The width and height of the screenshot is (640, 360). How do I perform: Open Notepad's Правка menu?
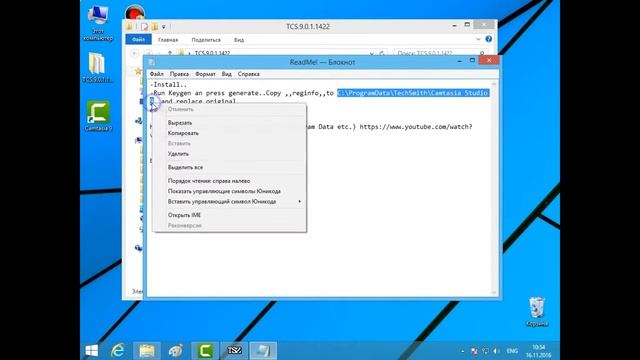[179, 74]
